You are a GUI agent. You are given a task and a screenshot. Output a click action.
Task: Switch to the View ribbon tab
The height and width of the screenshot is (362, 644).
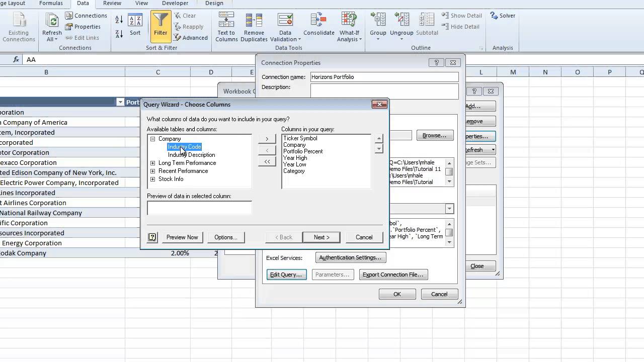(141, 3)
